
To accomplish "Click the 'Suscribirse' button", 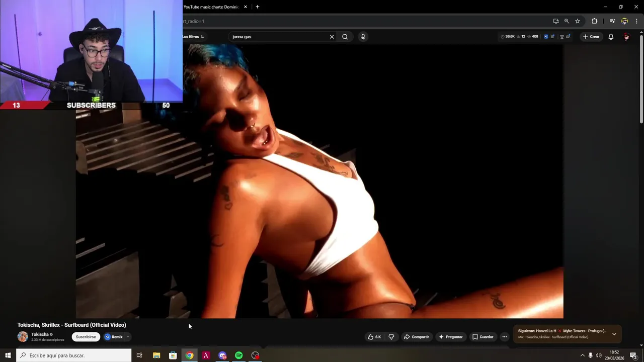I will pyautogui.click(x=86, y=337).
